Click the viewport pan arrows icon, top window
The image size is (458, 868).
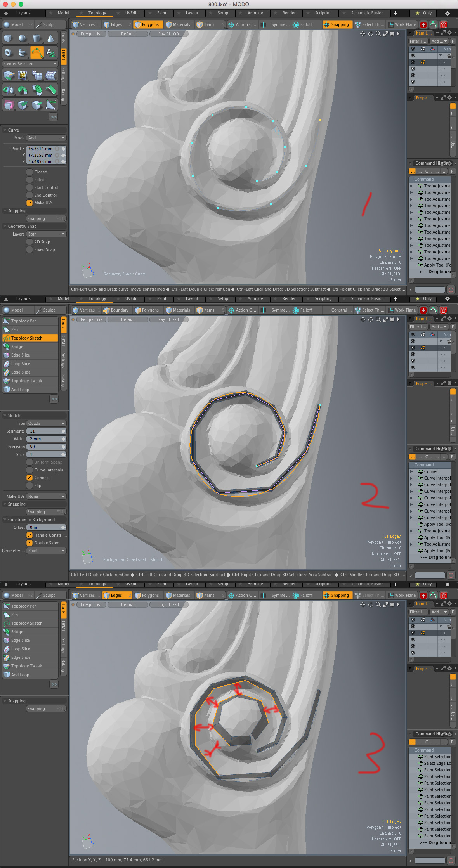(363, 34)
